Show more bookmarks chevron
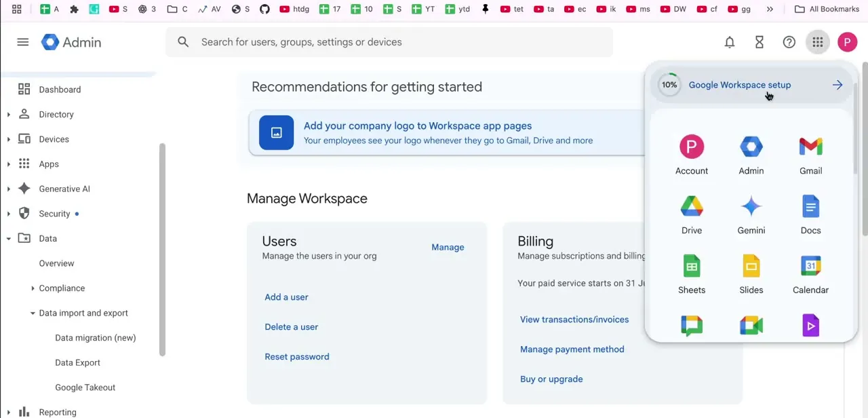The height and width of the screenshot is (418, 868). pyautogui.click(x=770, y=9)
